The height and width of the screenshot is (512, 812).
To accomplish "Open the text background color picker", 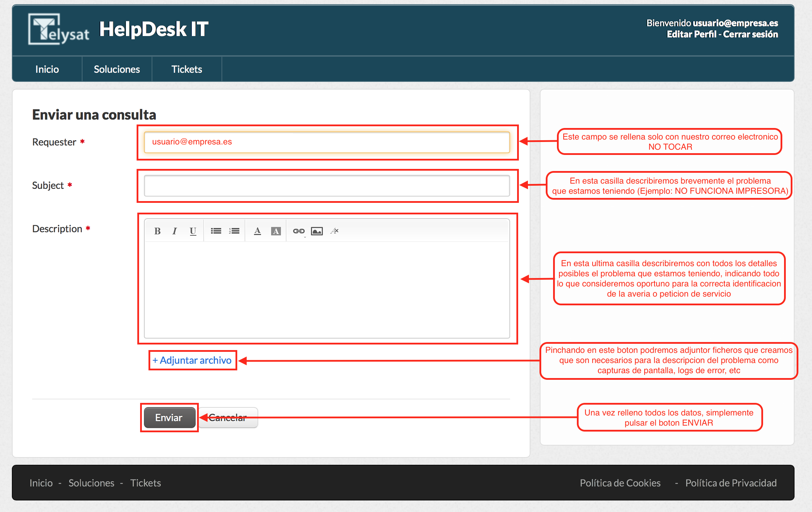I will (276, 231).
